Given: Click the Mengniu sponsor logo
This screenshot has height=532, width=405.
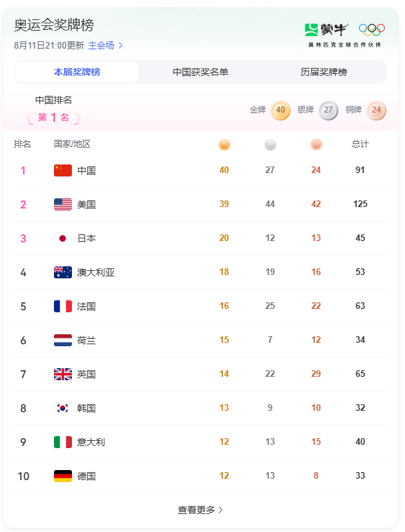Looking at the screenshot, I should 326,30.
